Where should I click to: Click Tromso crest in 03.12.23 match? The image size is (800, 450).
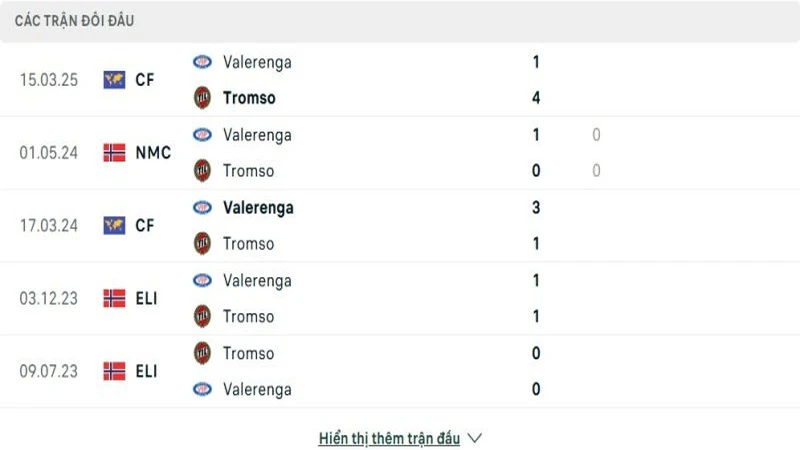pos(203,316)
